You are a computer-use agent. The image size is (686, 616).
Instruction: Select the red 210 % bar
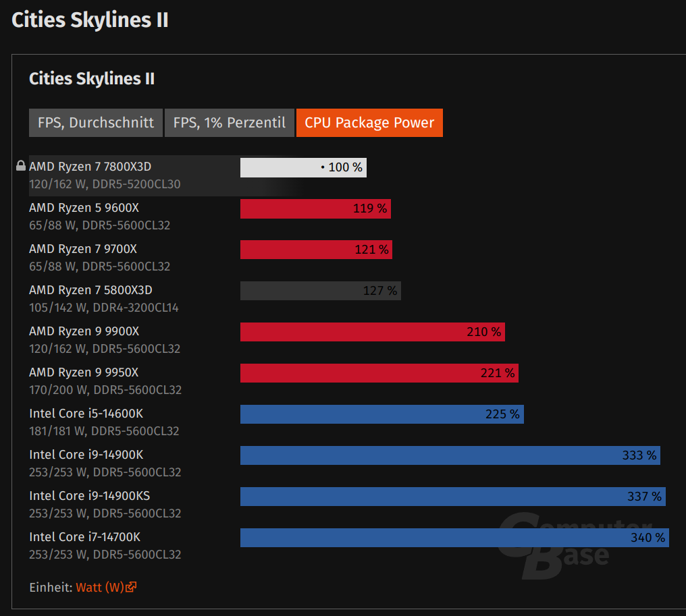[x=373, y=332]
